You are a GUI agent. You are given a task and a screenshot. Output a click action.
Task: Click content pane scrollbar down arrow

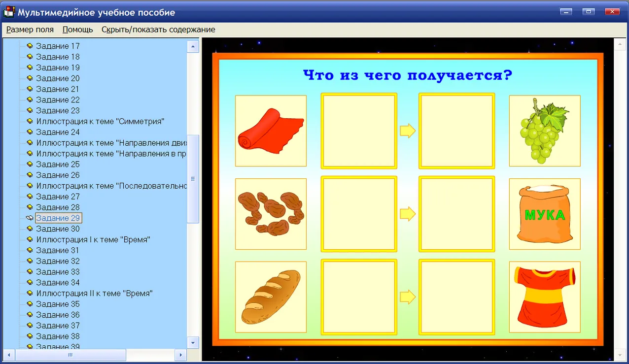pyautogui.click(x=619, y=355)
